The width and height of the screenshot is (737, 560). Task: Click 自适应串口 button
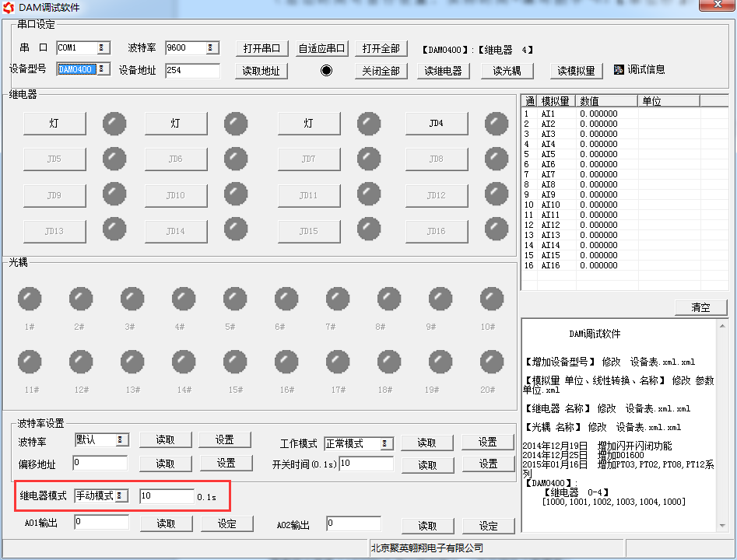pyautogui.click(x=321, y=48)
